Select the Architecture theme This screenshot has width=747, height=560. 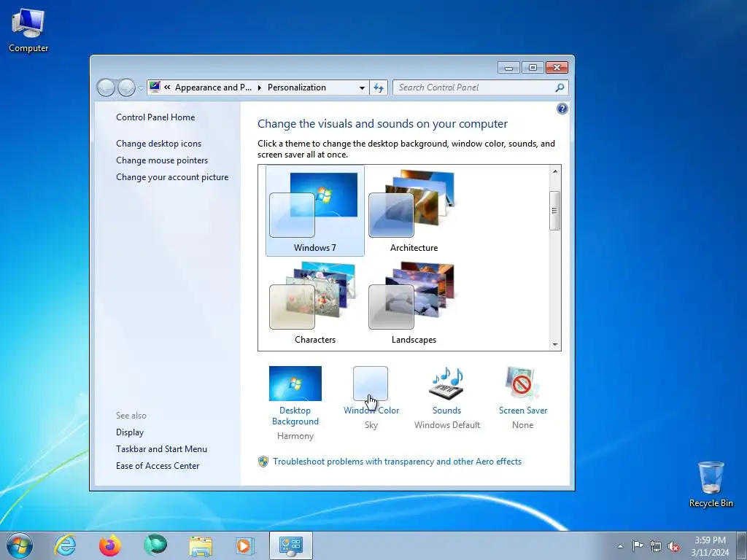point(414,211)
